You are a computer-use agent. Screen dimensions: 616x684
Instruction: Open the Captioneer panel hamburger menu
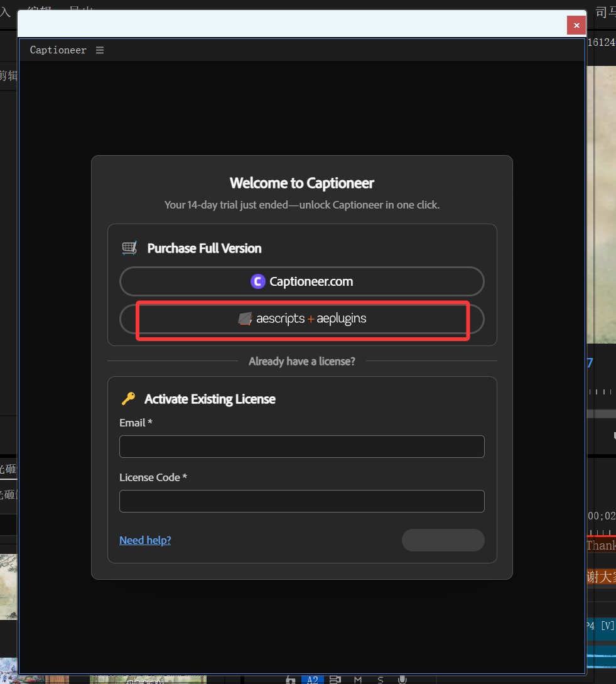(100, 50)
